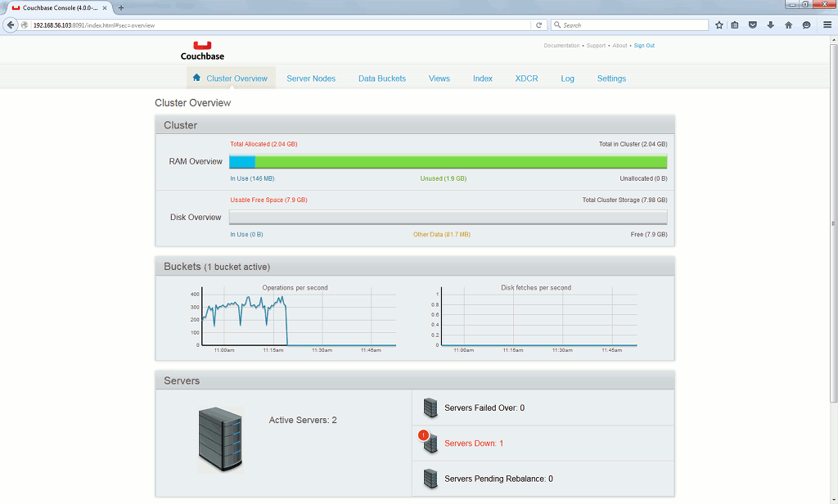Click the browser home icon
838x504 pixels.
pos(788,25)
